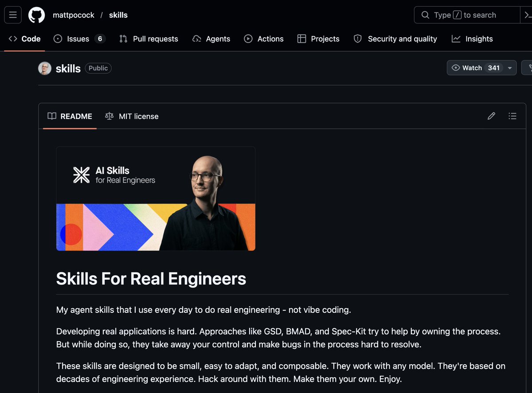Screen dimensions: 532x393
Task: Open the command palette terminal icon
Action: pyautogui.click(x=527, y=15)
